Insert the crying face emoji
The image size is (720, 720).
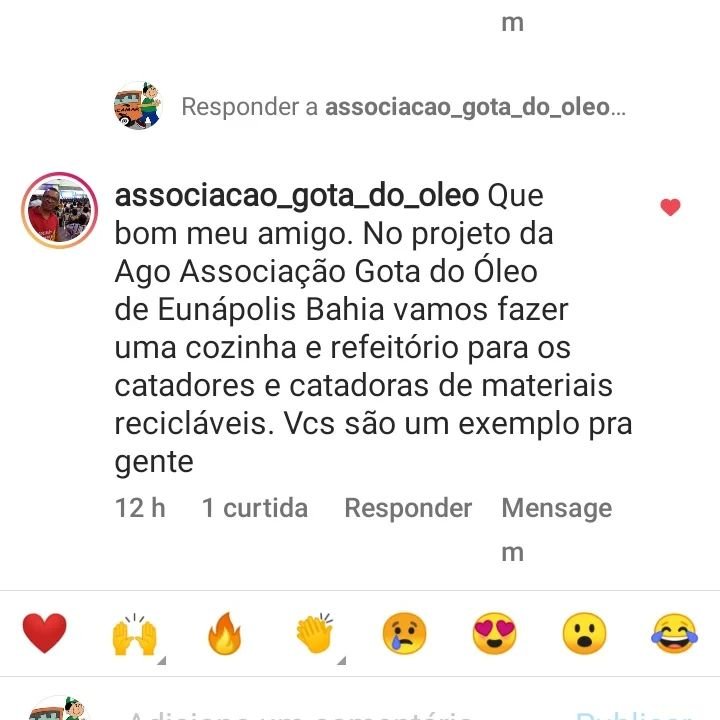click(405, 633)
